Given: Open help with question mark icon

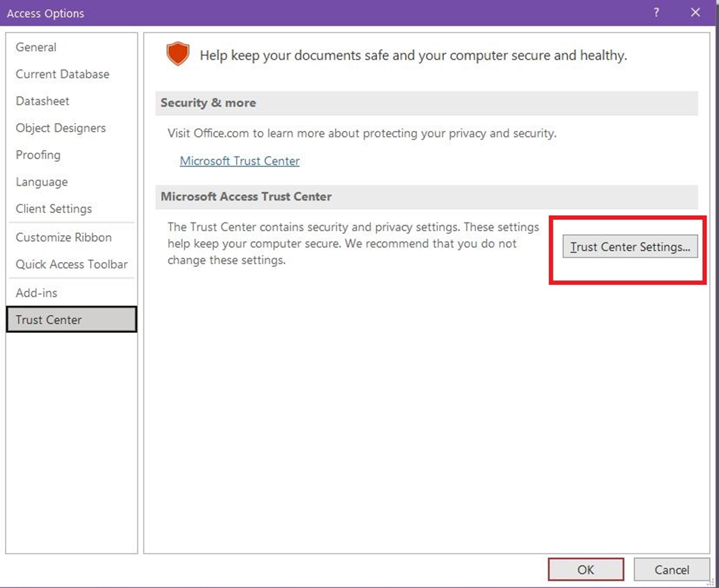Looking at the screenshot, I should click(x=656, y=13).
